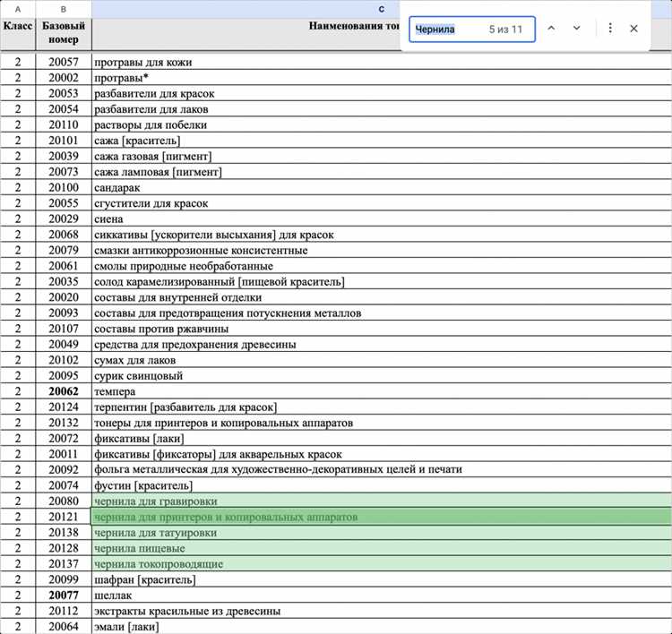Click the 'Класс' header cell

coord(18,27)
